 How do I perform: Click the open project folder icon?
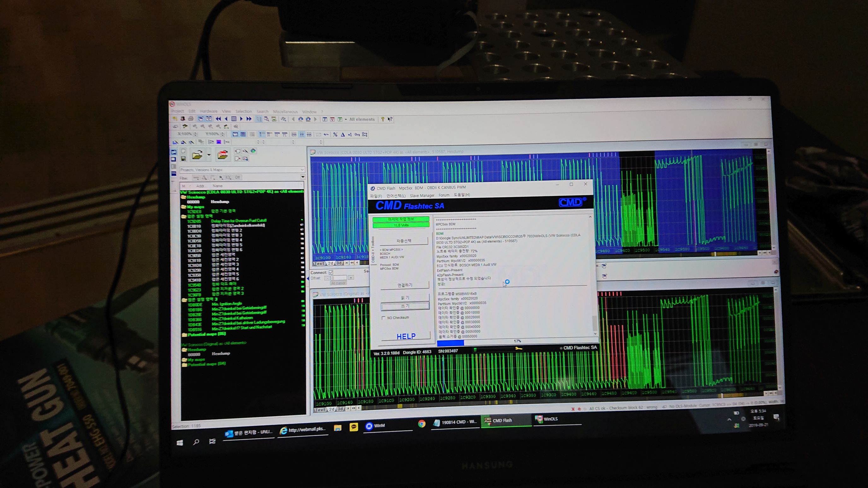click(x=197, y=155)
